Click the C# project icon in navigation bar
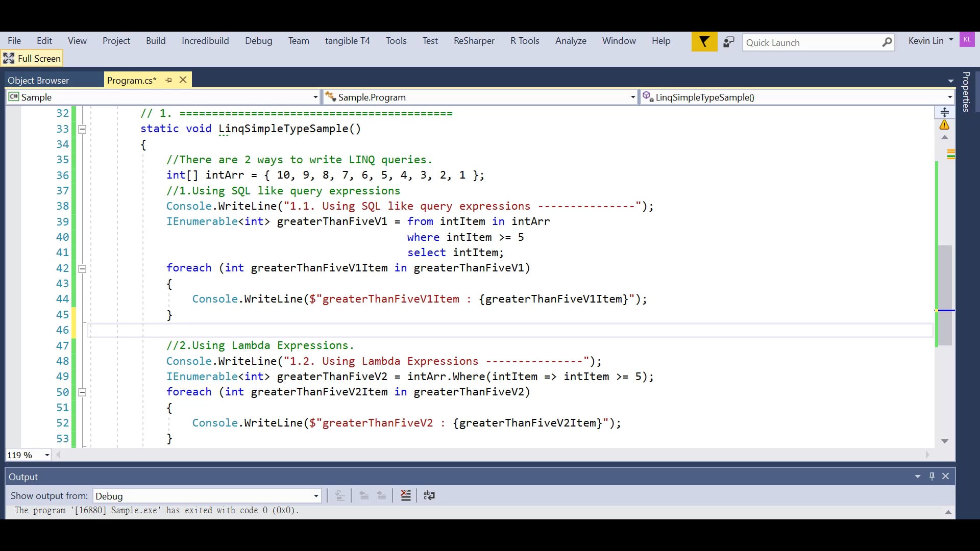Image resolution: width=980 pixels, height=551 pixels. tap(14, 97)
